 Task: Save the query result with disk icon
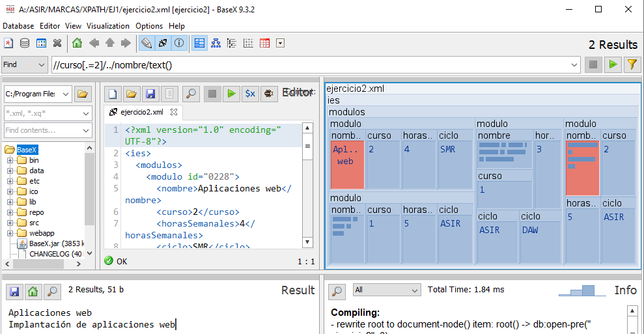14,291
